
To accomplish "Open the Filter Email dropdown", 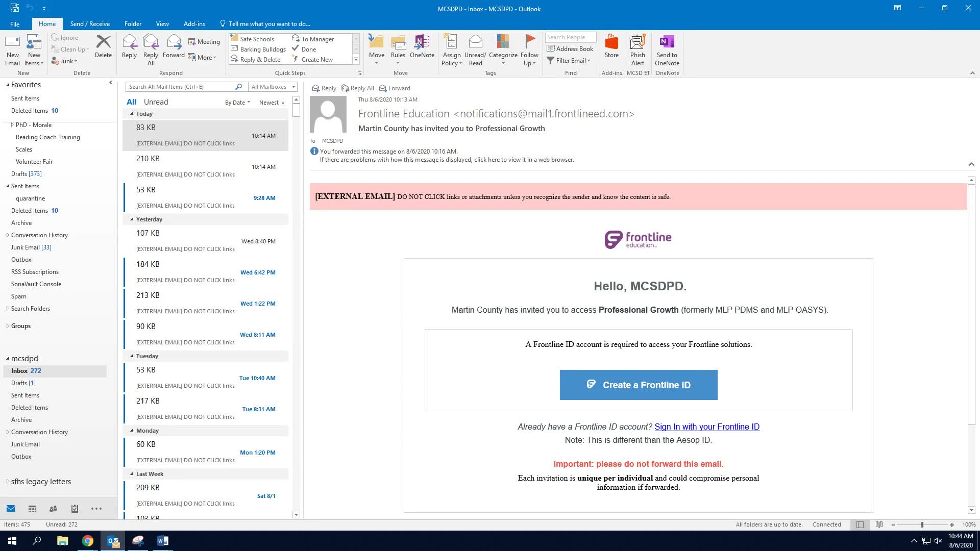I will pos(569,61).
